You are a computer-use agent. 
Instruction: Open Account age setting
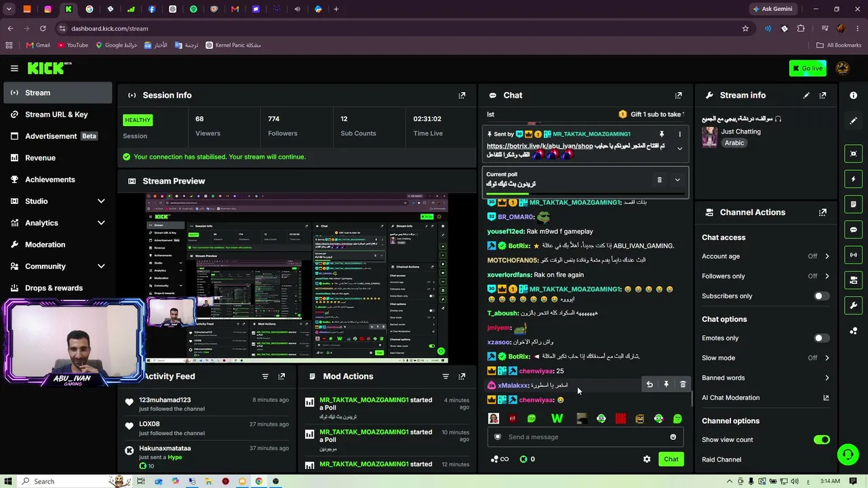766,256
